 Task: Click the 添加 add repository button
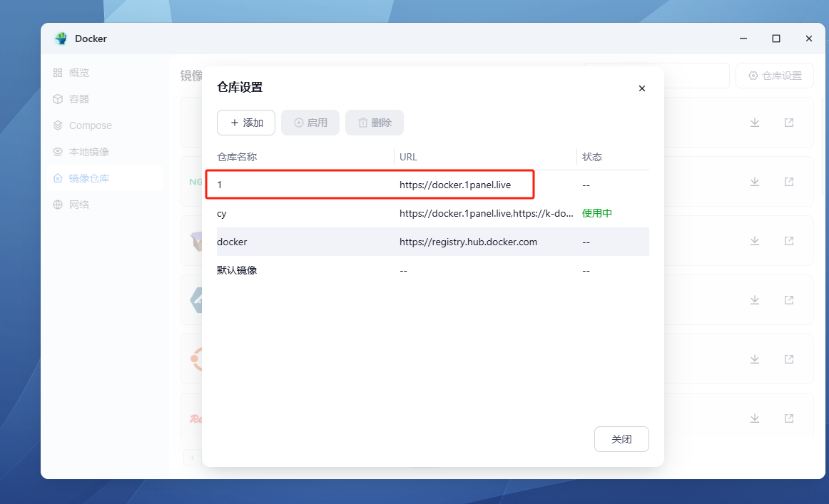pyautogui.click(x=246, y=123)
